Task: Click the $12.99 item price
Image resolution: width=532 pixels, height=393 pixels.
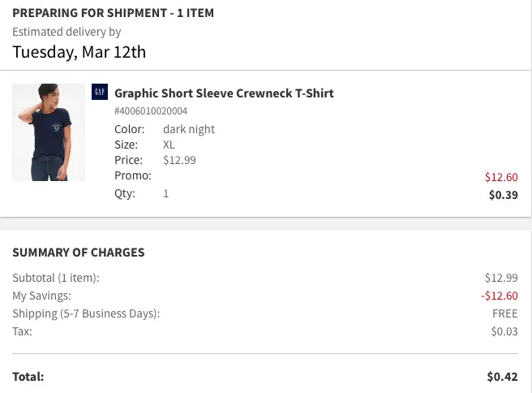Action: pos(179,160)
